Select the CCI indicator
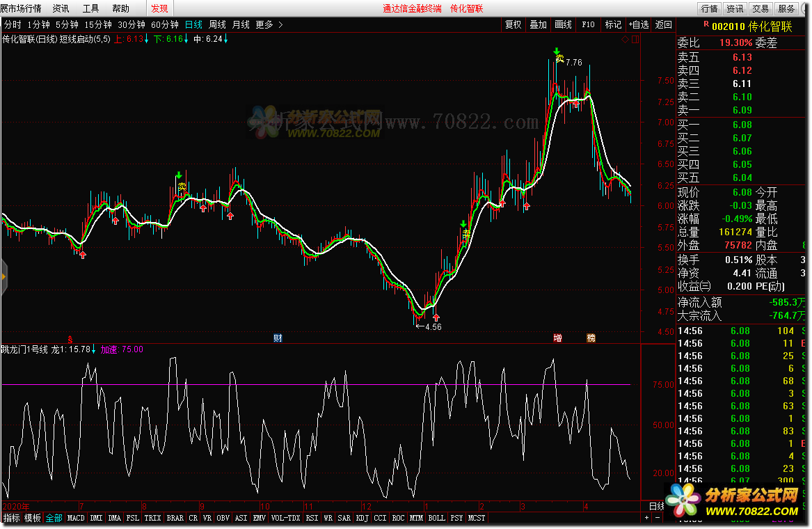The image size is (812, 529). click(x=380, y=518)
